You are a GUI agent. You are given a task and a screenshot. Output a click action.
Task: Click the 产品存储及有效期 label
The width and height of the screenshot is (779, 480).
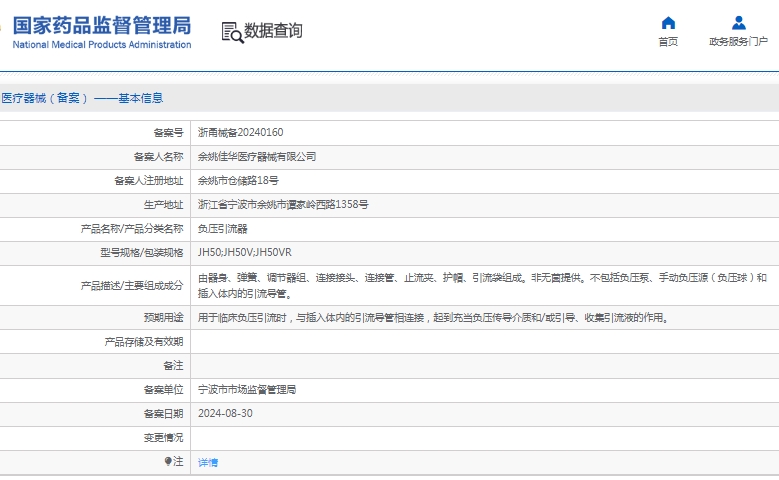click(x=144, y=342)
